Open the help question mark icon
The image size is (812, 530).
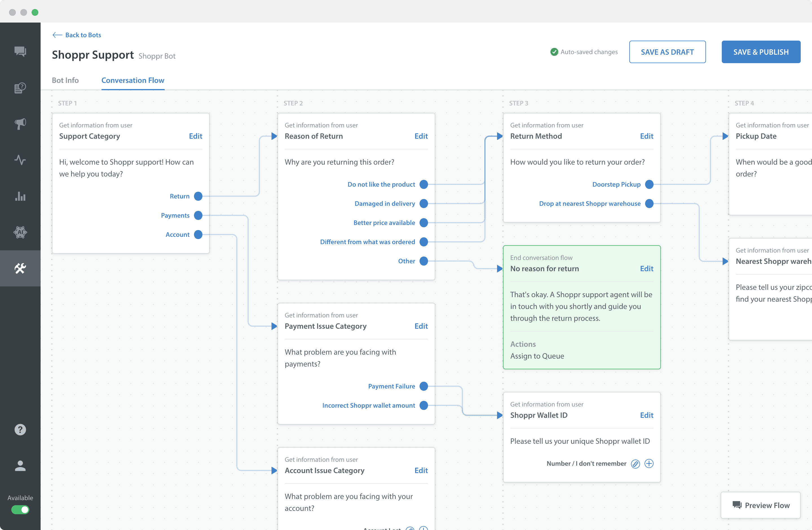coord(20,429)
